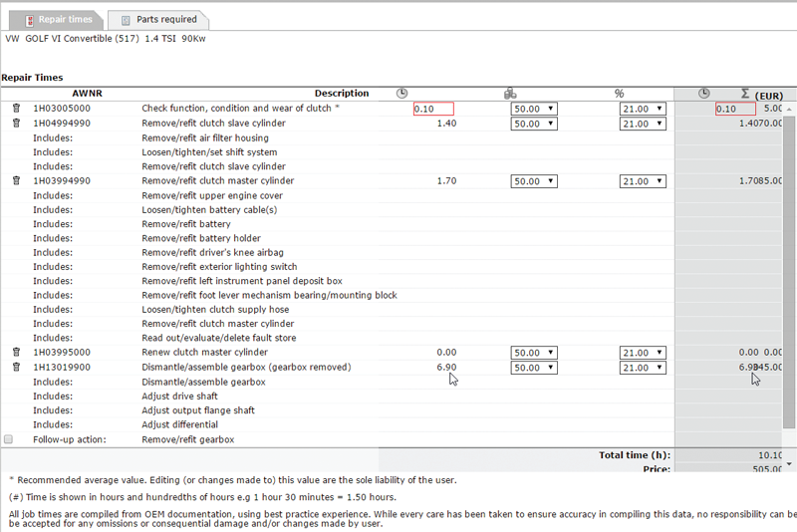
Task: Select code 1H04994990
Action: pos(62,123)
